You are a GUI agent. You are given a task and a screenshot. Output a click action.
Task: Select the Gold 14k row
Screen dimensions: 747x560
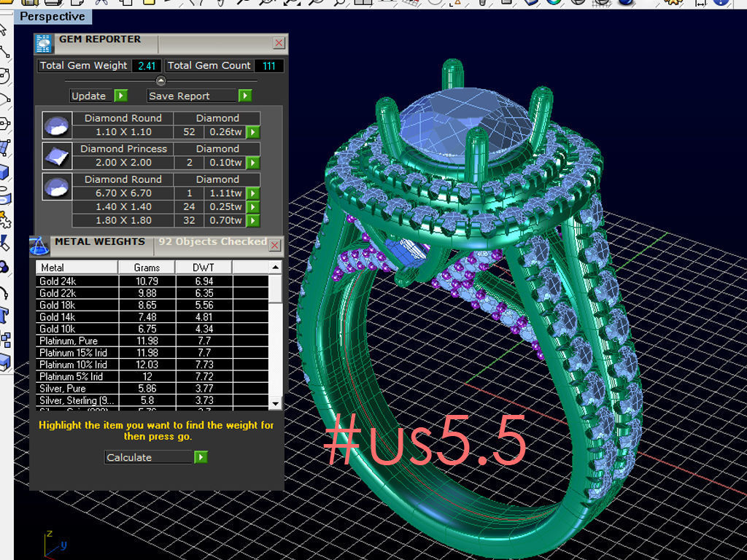(152, 316)
